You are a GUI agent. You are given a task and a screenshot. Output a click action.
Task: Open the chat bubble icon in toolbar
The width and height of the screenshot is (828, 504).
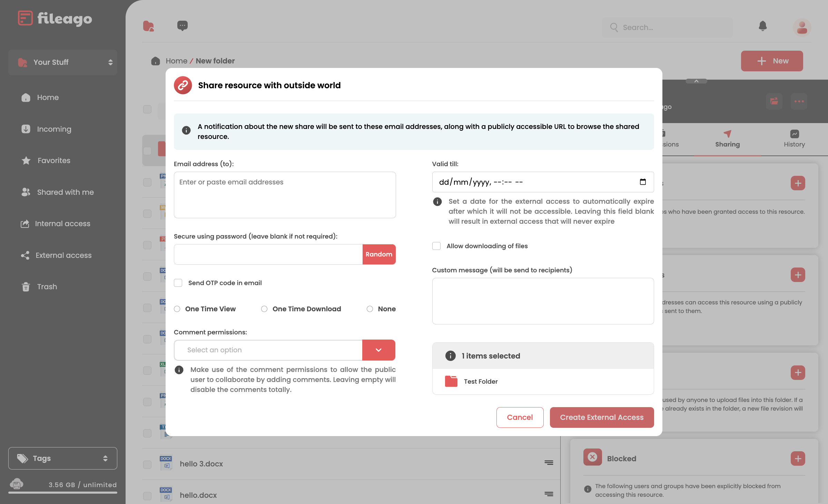[x=182, y=26]
